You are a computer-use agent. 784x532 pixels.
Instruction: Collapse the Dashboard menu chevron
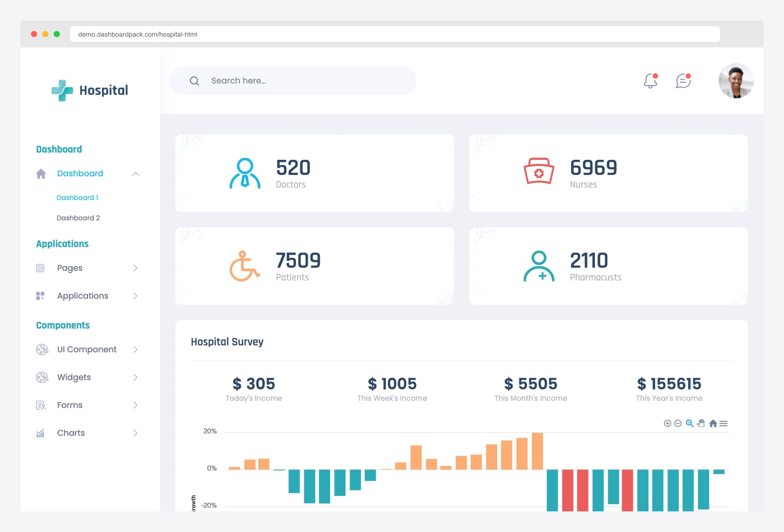pyautogui.click(x=136, y=174)
